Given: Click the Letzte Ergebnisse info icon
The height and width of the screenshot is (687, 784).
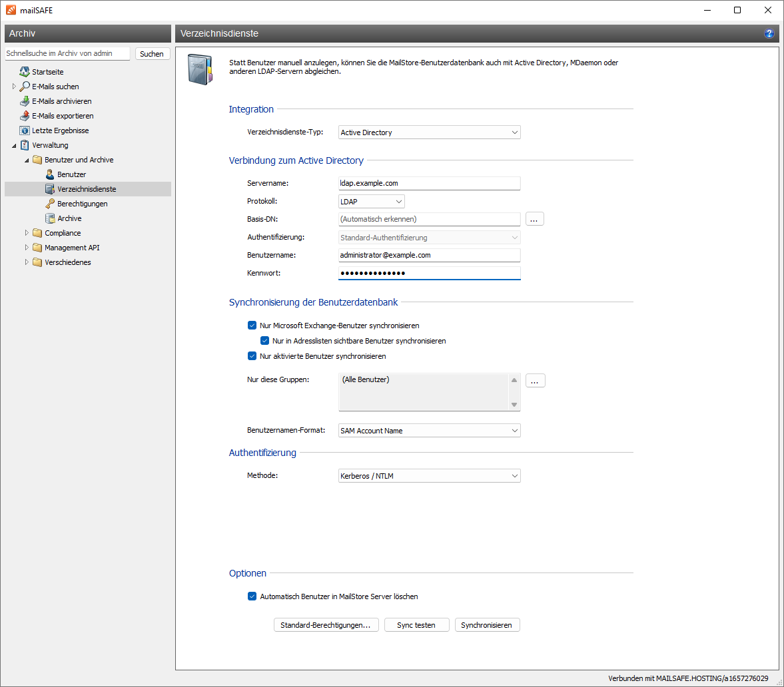Looking at the screenshot, I should pyautogui.click(x=25, y=130).
